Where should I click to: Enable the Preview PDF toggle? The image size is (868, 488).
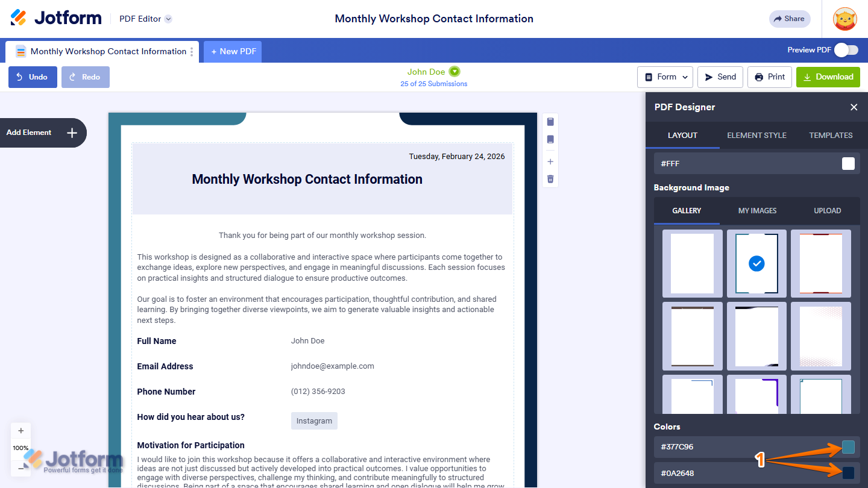pos(846,49)
